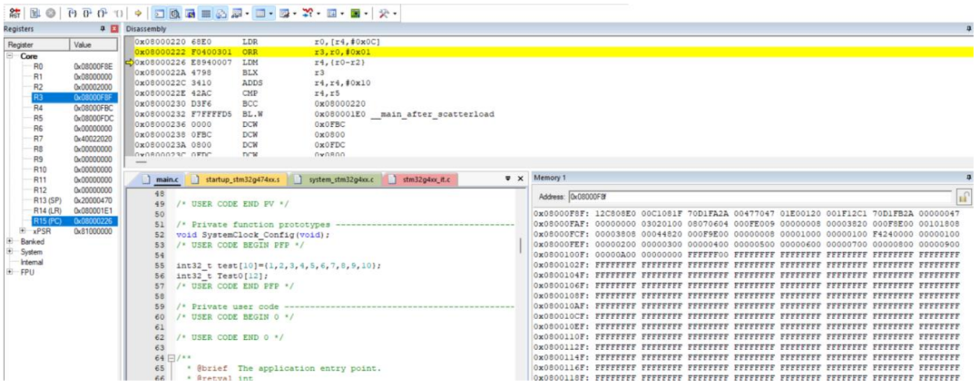Close the active editor tab with X
The image size is (980, 388).
(x=520, y=179)
